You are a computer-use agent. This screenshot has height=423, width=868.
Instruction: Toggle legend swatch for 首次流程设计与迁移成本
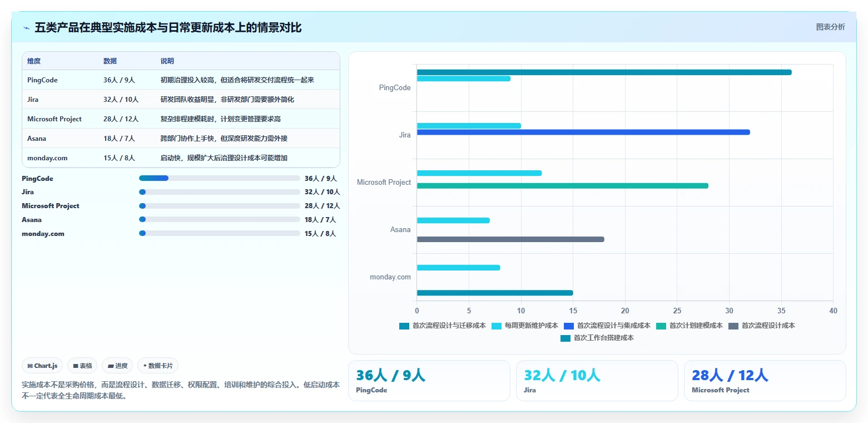(404, 326)
